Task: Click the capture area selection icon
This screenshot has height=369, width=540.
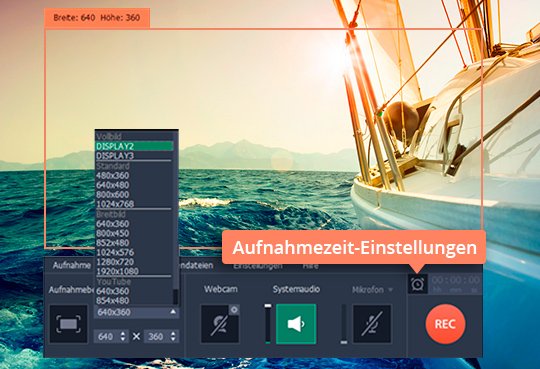Action: click(68, 324)
